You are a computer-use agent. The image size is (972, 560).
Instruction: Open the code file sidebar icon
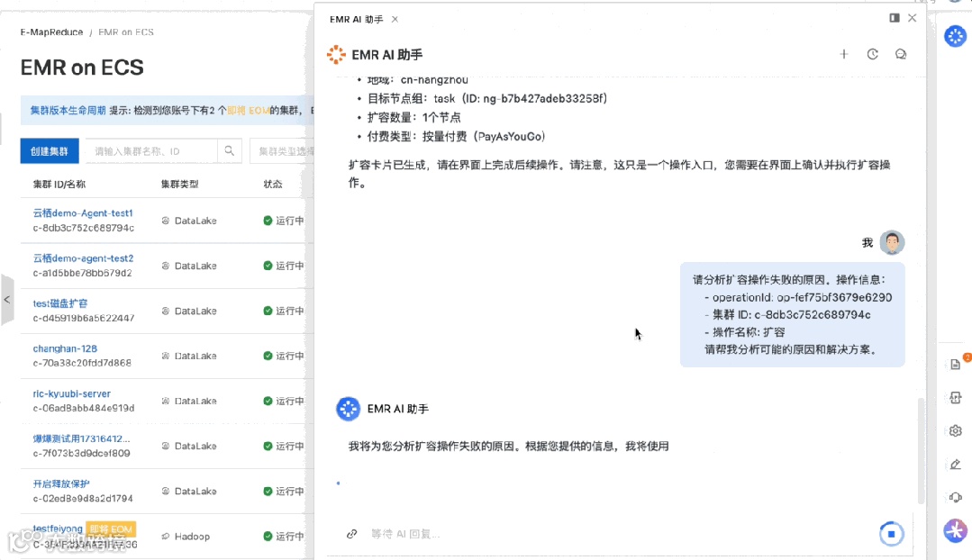[955, 398]
